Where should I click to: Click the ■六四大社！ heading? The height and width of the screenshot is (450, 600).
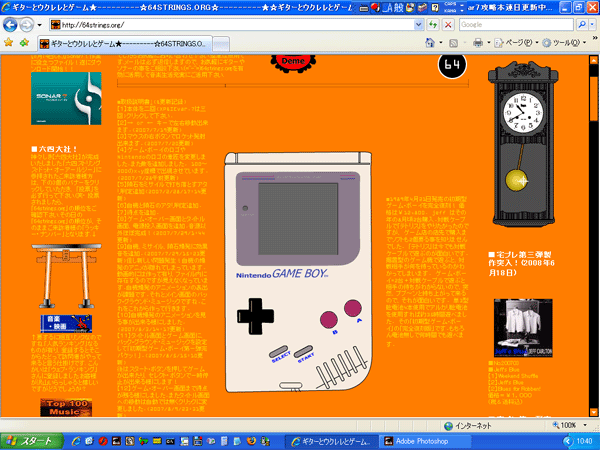54,149
